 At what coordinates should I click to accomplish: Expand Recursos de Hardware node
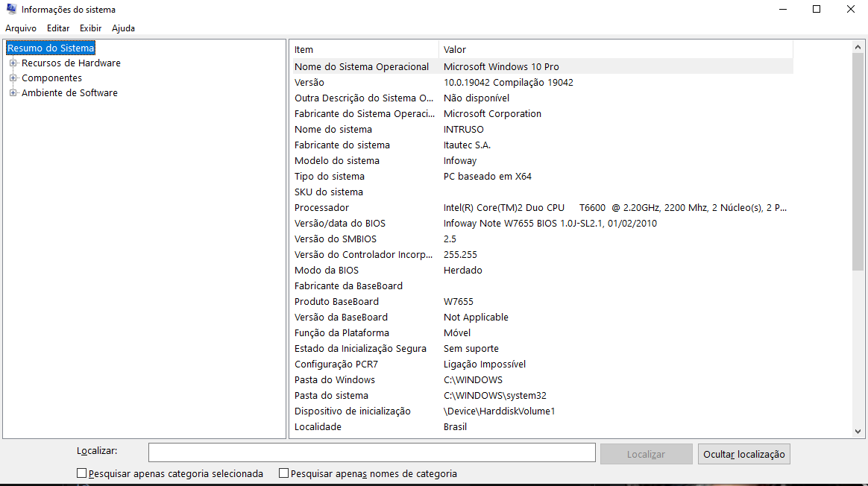click(13, 63)
